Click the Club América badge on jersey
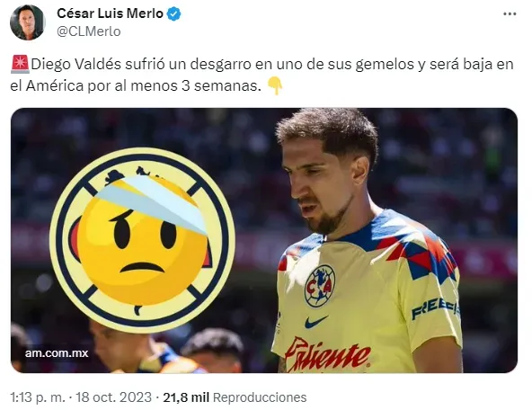 (319, 286)
